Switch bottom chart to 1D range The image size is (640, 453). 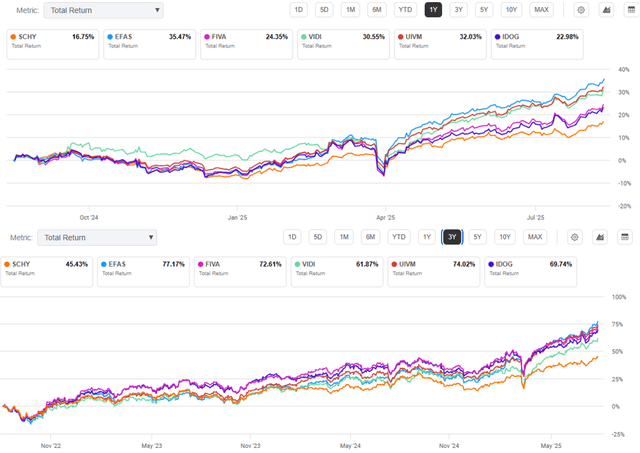tap(292, 237)
